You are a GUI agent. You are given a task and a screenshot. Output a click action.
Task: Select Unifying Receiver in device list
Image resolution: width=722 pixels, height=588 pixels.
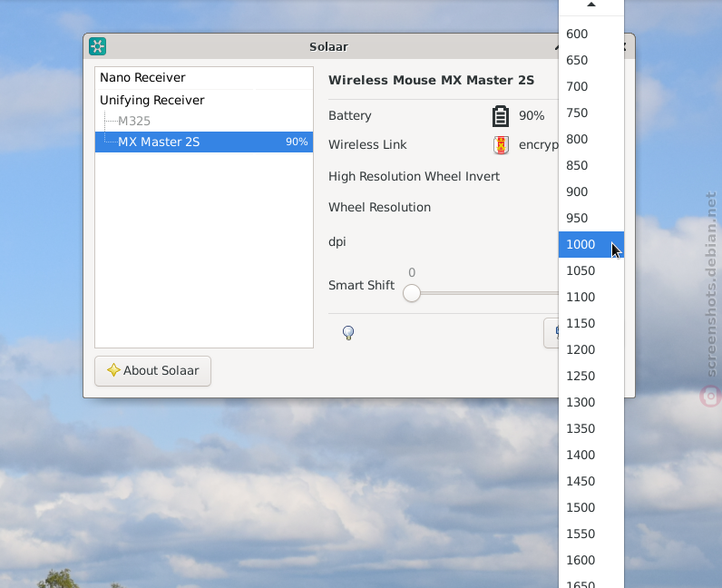(204, 100)
